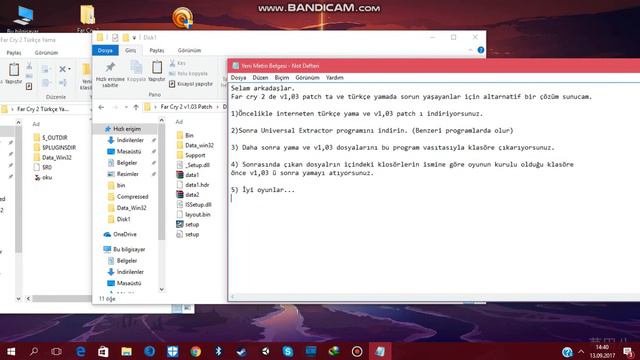Viewport: 640px width, 360px height.
Task: Open File Explorer from the taskbar
Action: click(x=127, y=351)
